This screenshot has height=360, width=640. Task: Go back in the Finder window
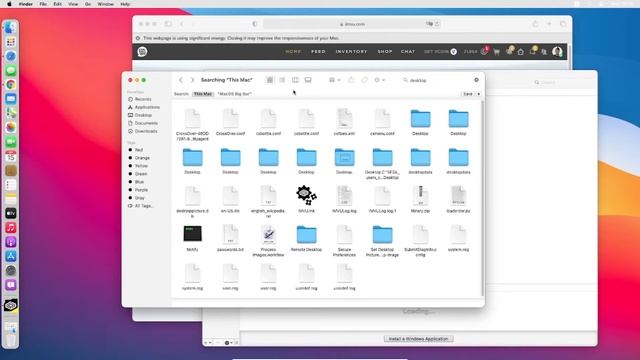(181, 80)
